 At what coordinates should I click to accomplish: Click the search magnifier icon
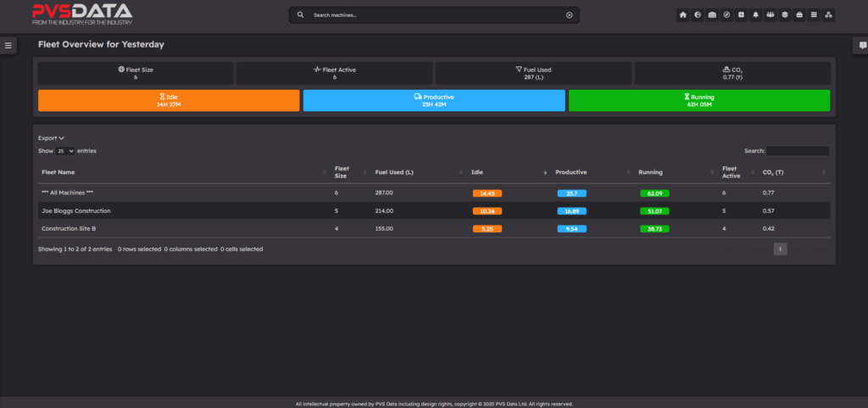click(x=301, y=15)
